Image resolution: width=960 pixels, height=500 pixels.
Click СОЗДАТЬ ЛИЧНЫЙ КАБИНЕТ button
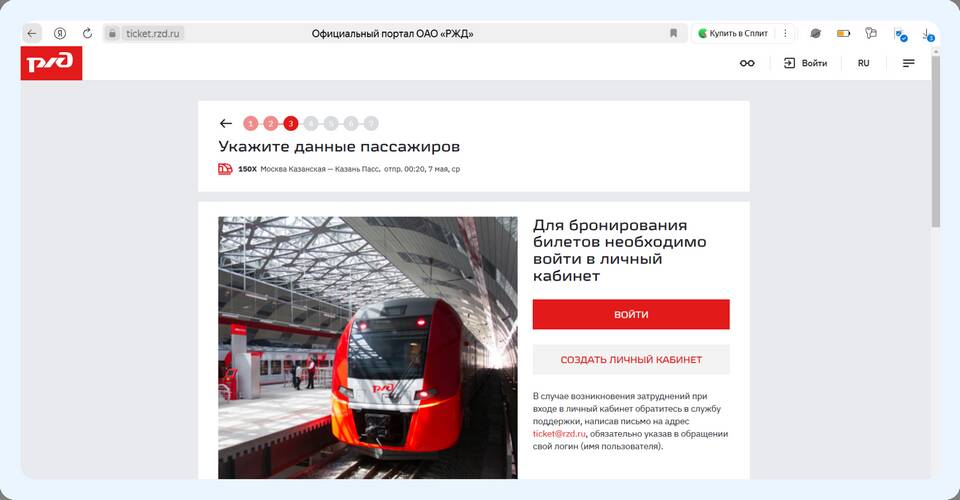coord(631,359)
